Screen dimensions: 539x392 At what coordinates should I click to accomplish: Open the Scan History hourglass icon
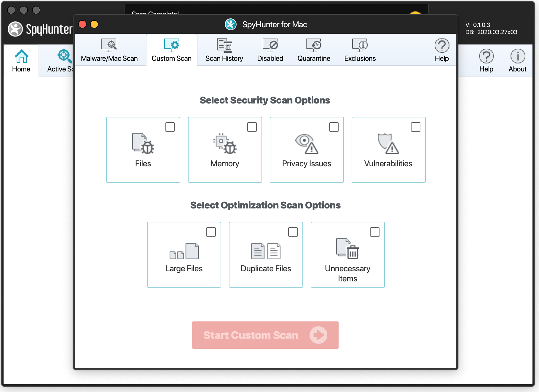coord(224,45)
